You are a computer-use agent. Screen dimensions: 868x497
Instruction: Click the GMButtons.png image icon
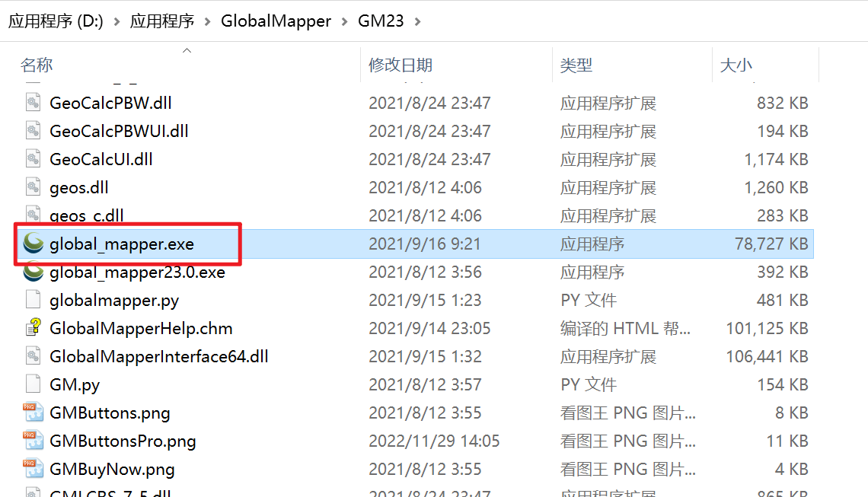[34, 413]
